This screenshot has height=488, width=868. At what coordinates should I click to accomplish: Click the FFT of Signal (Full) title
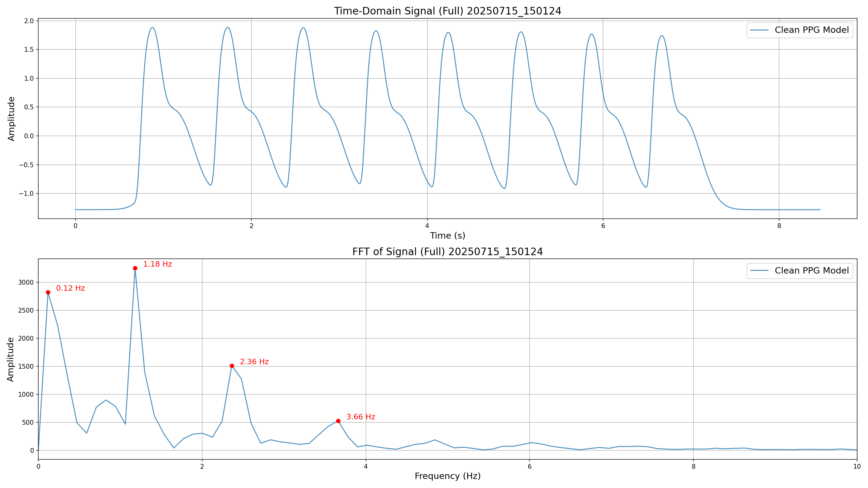(x=448, y=252)
